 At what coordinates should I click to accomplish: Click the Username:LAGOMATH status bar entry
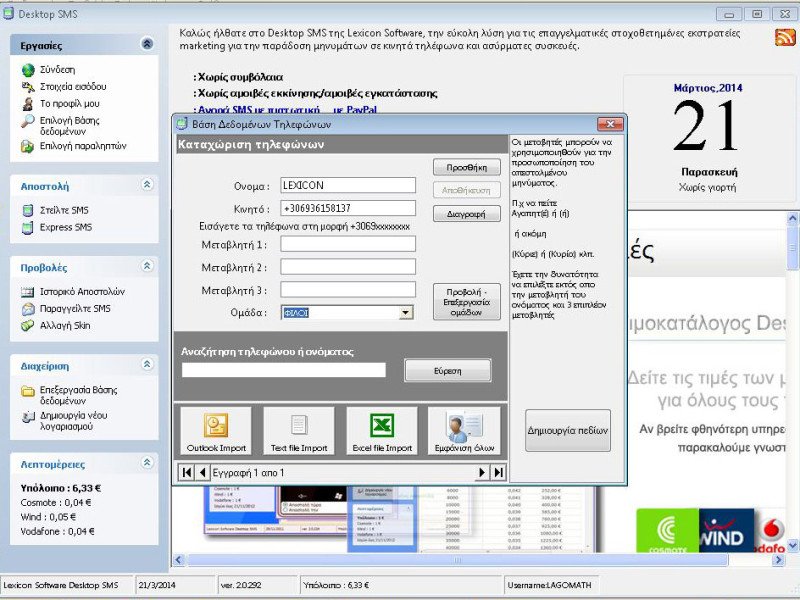click(549, 585)
